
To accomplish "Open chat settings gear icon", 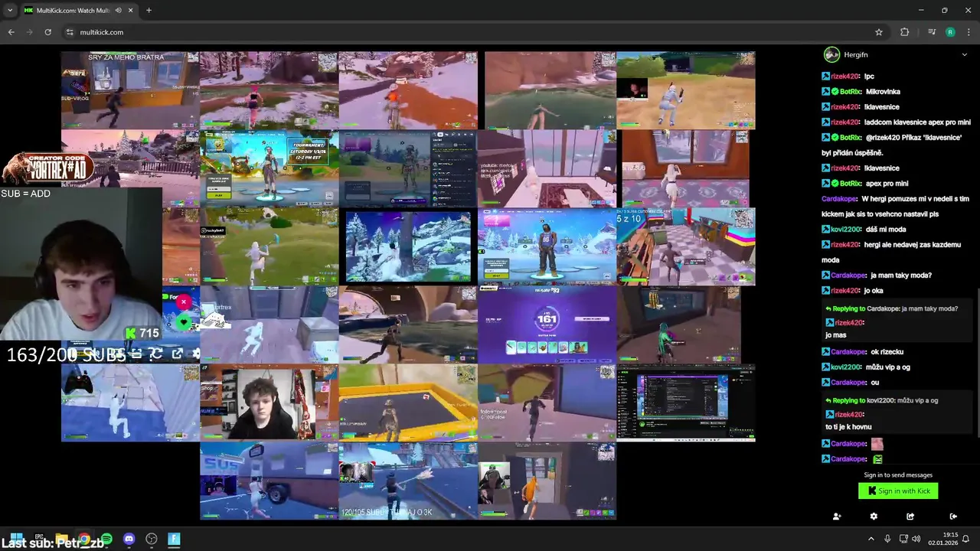I will tap(874, 517).
